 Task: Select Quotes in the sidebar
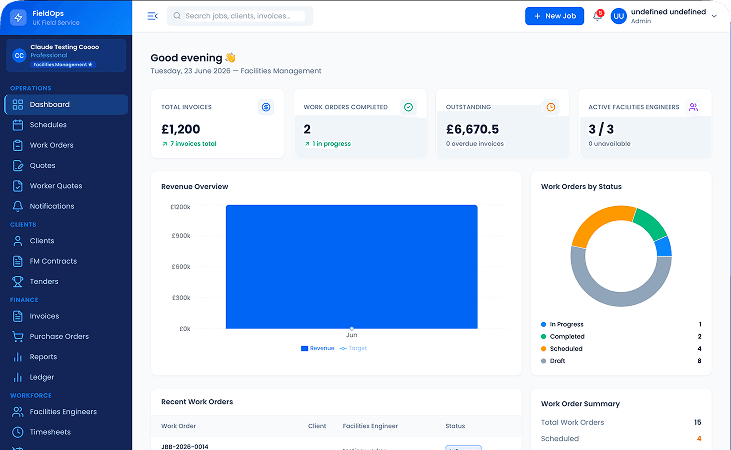pos(66,166)
